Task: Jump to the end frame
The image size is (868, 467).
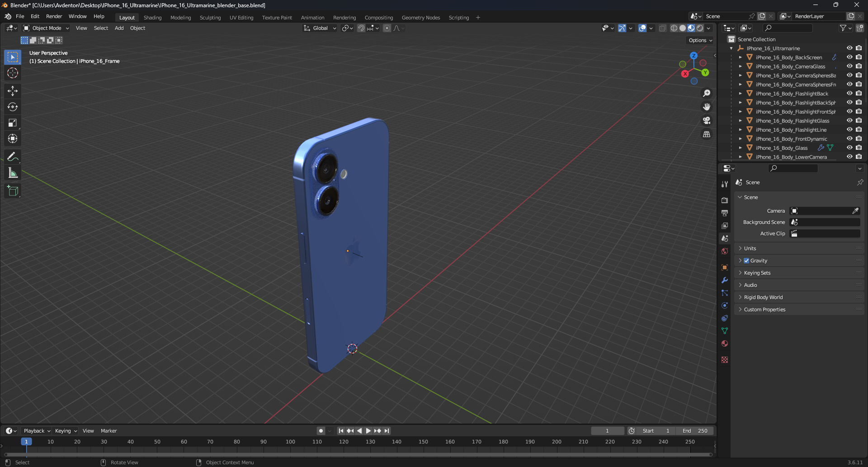Action: pyautogui.click(x=387, y=431)
